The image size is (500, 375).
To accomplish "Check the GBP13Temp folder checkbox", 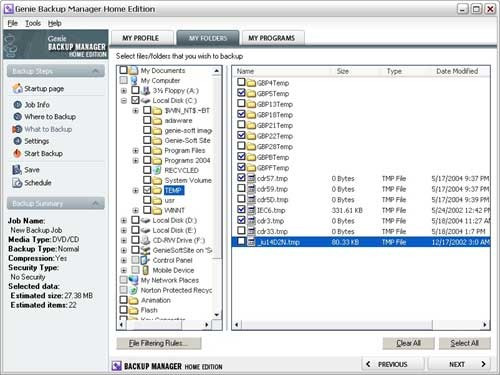I will click(241, 103).
